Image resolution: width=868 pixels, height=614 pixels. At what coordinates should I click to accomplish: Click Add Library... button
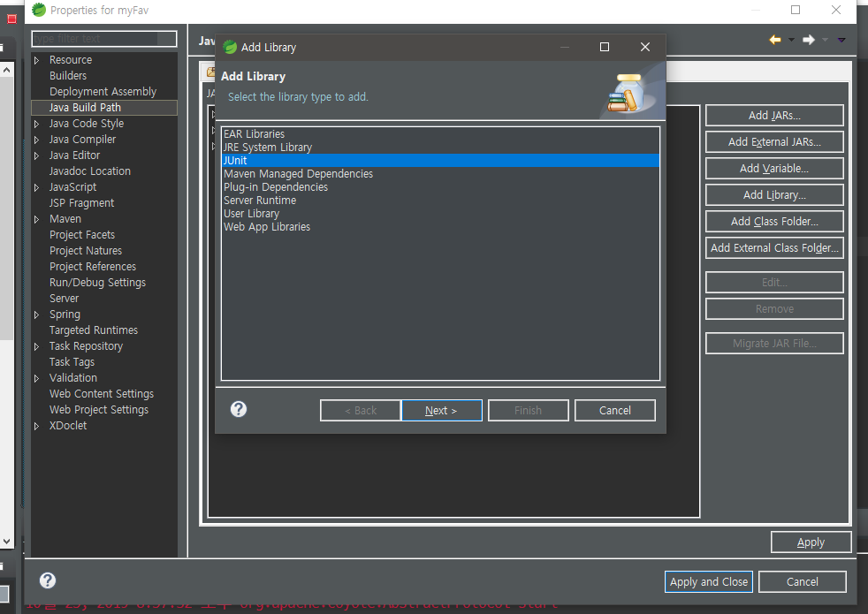coord(774,194)
